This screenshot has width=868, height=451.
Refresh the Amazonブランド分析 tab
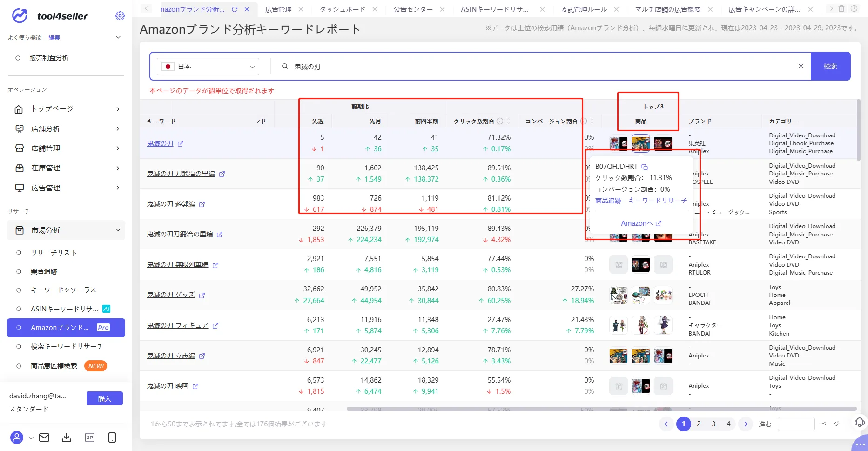pyautogui.click(x=235, y=9)
